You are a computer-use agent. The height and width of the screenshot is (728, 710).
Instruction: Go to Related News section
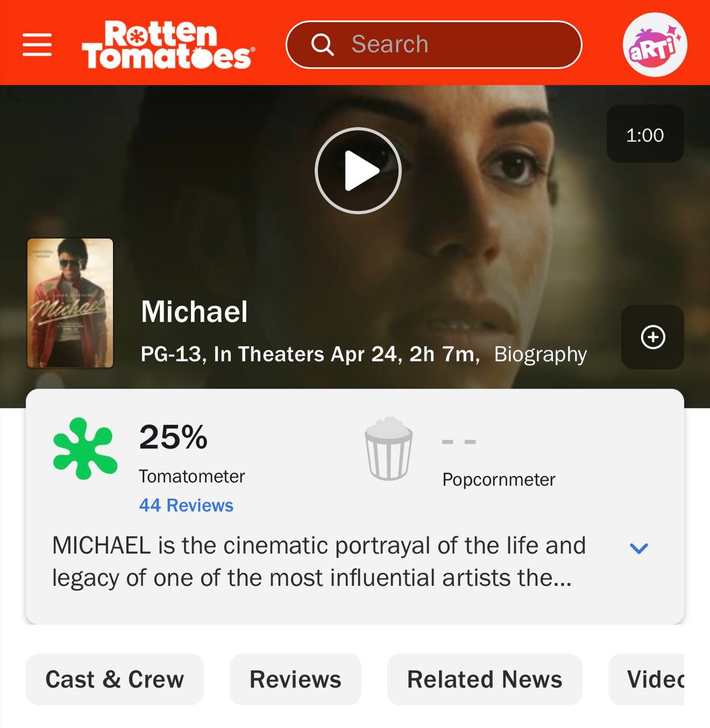pyautogui.click(x=484, y=680)
